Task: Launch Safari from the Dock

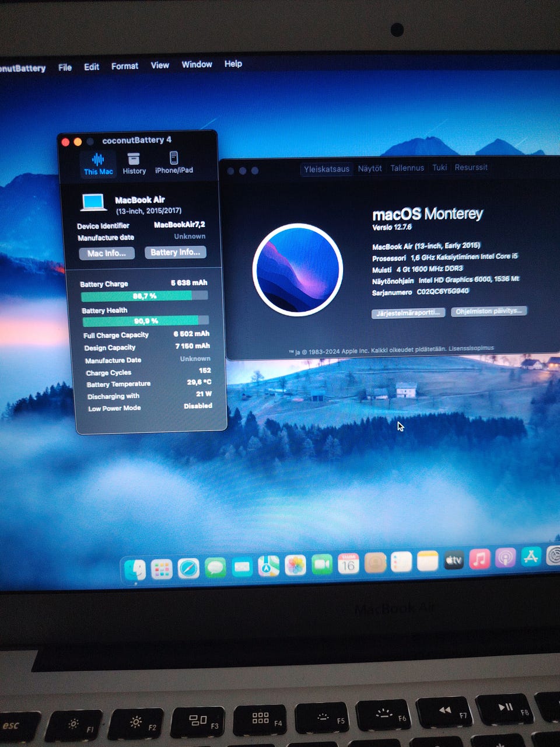Action: click(188, 568)
